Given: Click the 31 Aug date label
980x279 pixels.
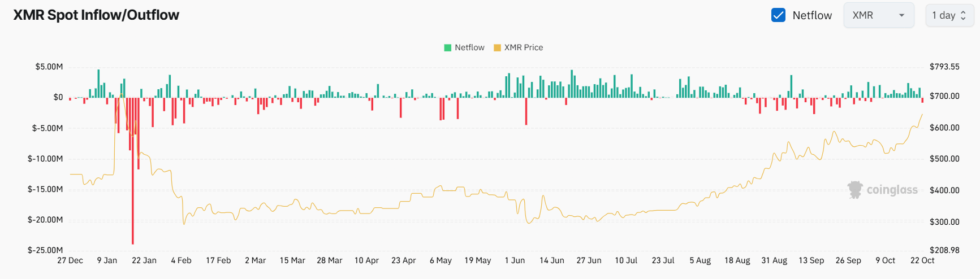Looking at the screenshot, I should [774, 260].
